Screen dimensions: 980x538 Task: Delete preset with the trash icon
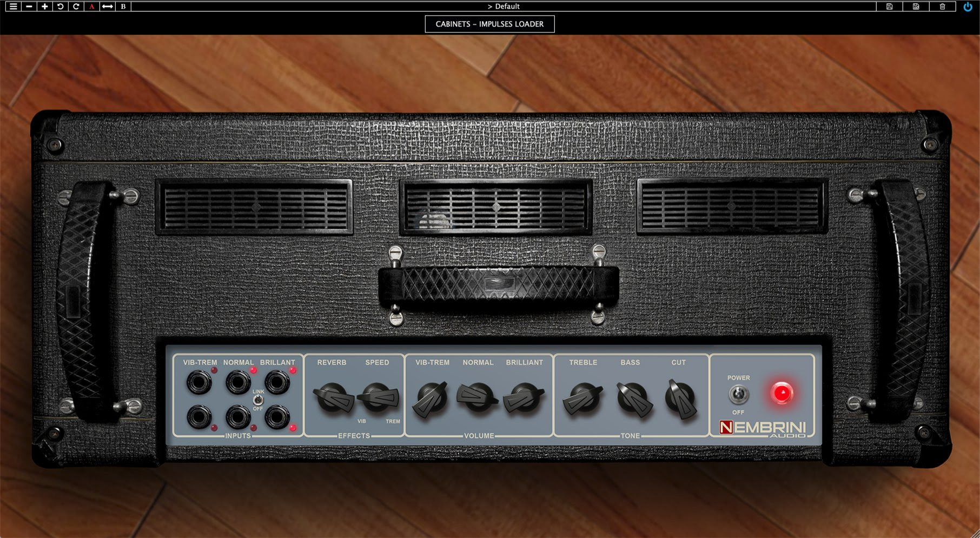[942, 6]
